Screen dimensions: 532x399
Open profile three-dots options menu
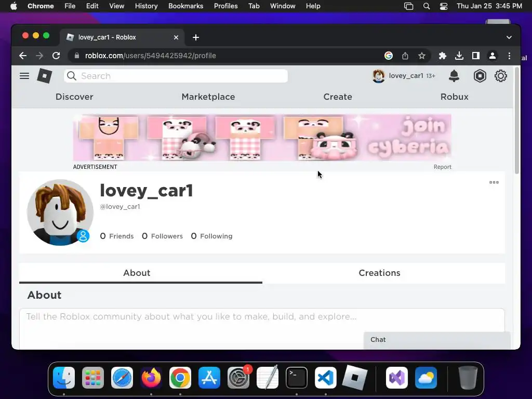494,182
